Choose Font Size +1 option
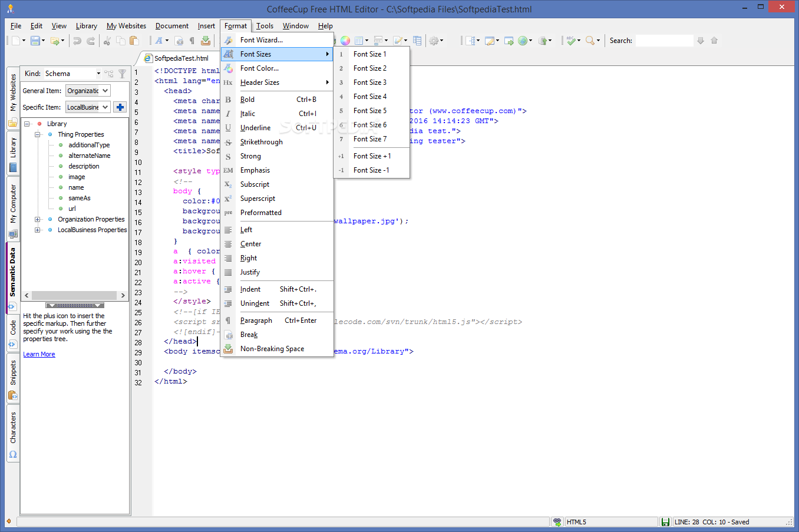 (x=371, y=156)
